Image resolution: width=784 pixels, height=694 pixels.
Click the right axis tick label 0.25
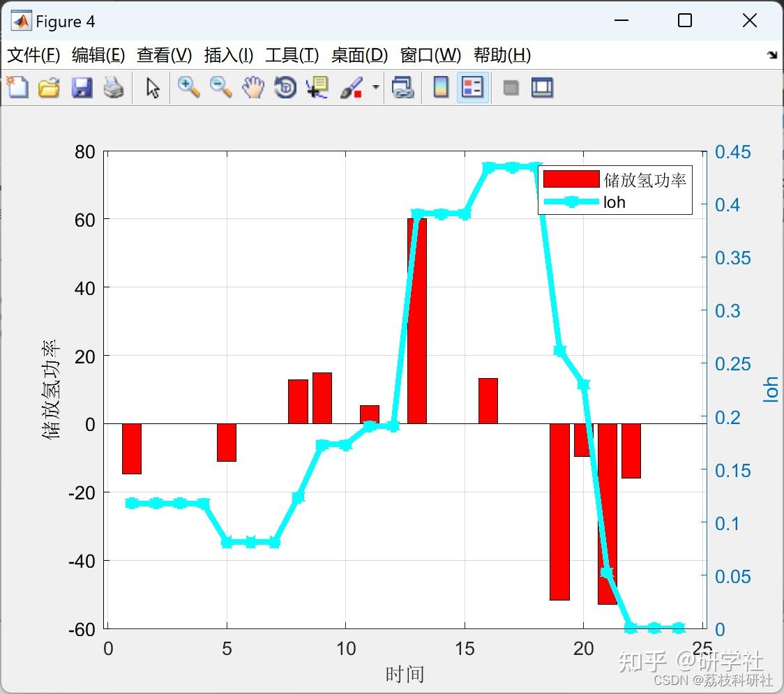point(732,363)
